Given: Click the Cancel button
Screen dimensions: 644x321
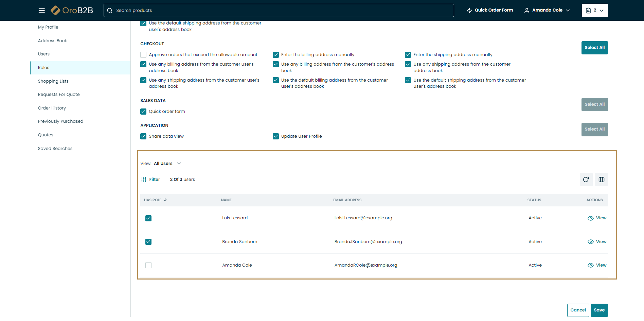Looking at the screenshot, I should 578,310.
